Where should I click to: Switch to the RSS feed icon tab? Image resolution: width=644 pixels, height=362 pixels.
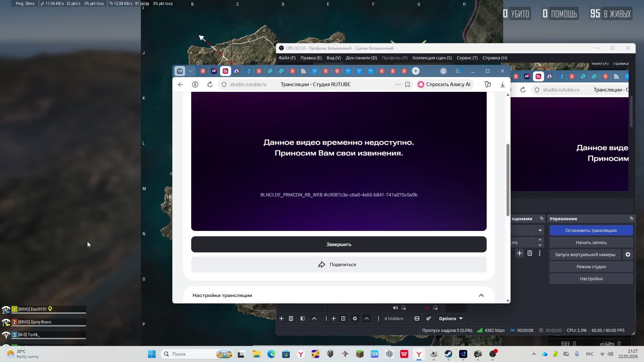(x=304, y=71)
